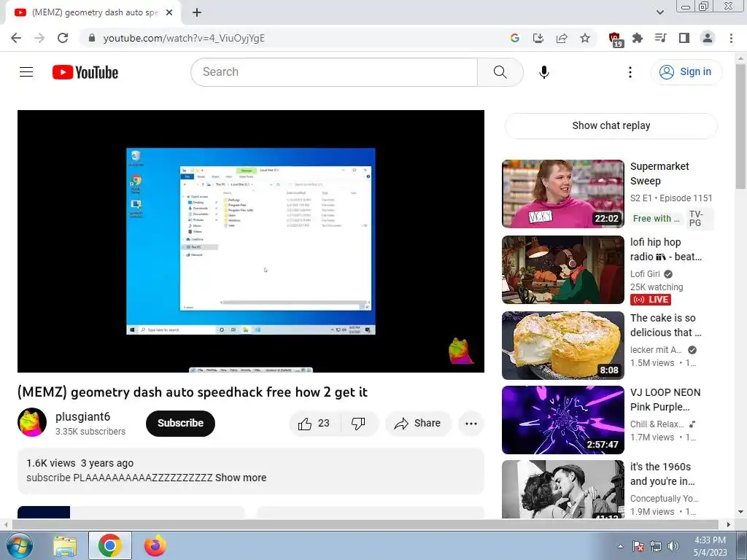Open 'Supermarket Sweep' title link
The image size is (747, 560).
coord(659,174)
